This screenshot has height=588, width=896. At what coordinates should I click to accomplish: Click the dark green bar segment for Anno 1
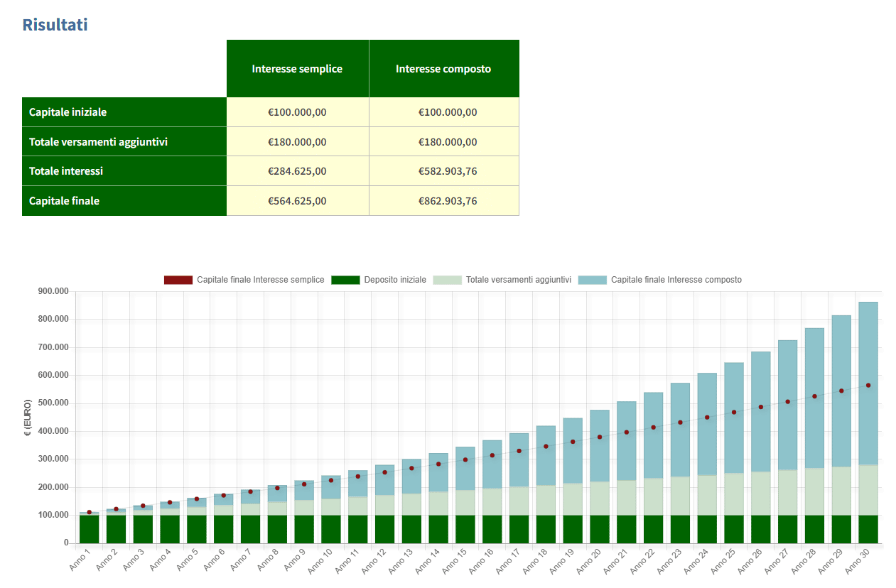point(90,529)
